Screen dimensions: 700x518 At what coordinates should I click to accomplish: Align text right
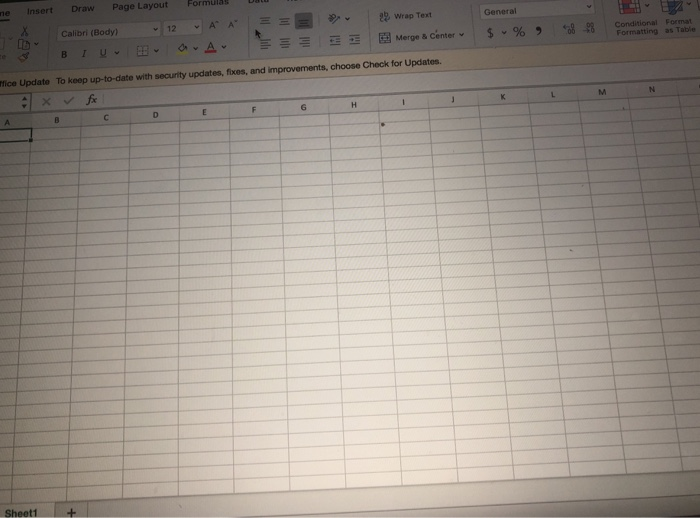coord(304,42)
